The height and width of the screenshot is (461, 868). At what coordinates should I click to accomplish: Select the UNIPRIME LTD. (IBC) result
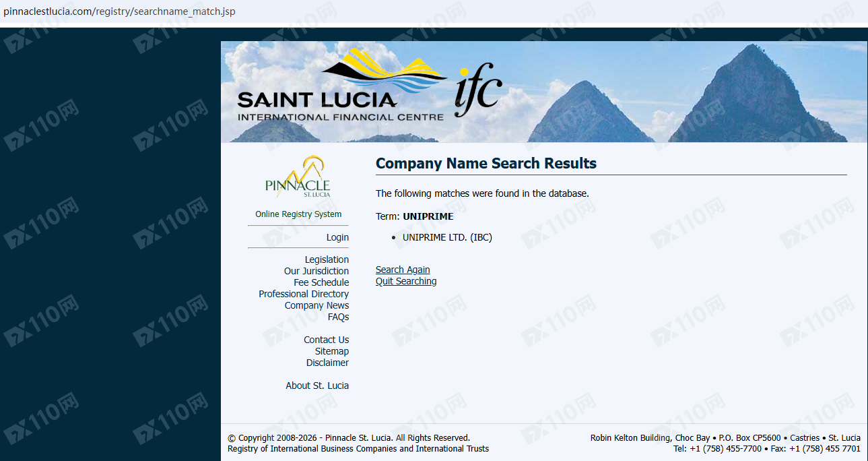pyautogui.click(x=447, y=237)
